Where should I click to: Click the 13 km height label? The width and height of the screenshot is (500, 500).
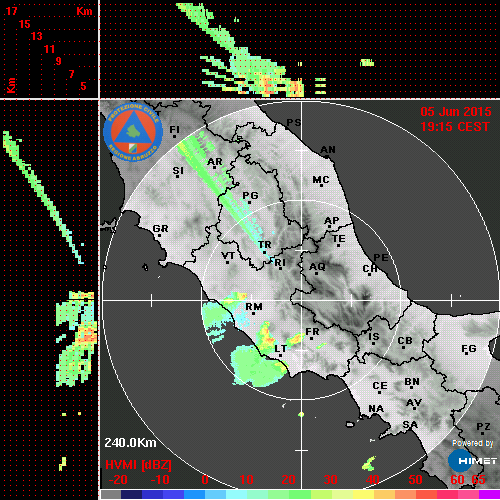tap(37, 36)
